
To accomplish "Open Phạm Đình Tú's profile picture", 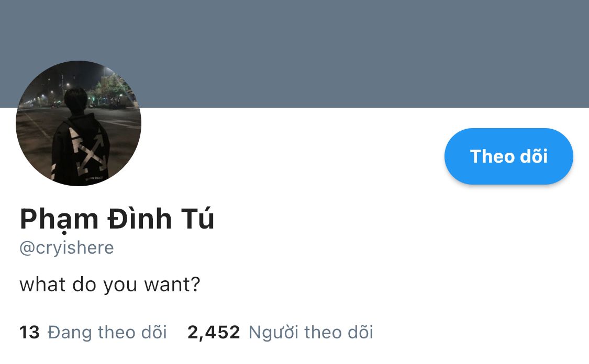I will coord(79,123).
